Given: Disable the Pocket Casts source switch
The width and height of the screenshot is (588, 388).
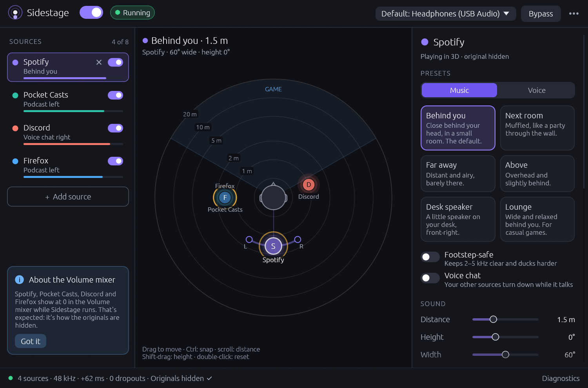Looking at the screenshot, I should coord(115,95).
